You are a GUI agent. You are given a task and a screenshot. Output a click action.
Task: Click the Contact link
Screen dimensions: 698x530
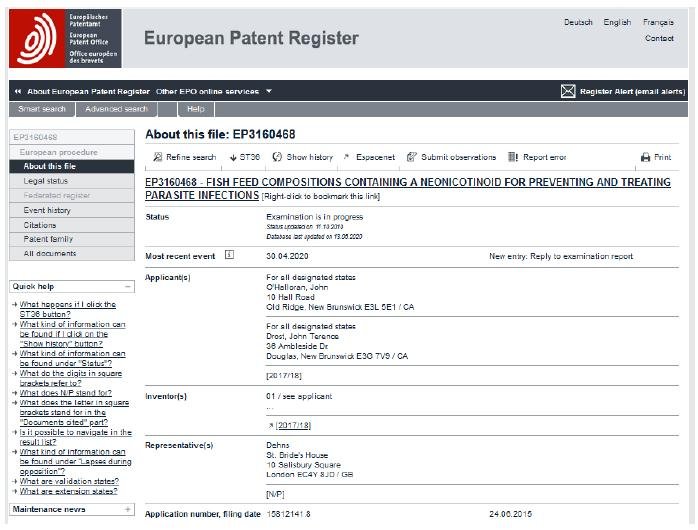pyautogui.click(x=659, y=38)
